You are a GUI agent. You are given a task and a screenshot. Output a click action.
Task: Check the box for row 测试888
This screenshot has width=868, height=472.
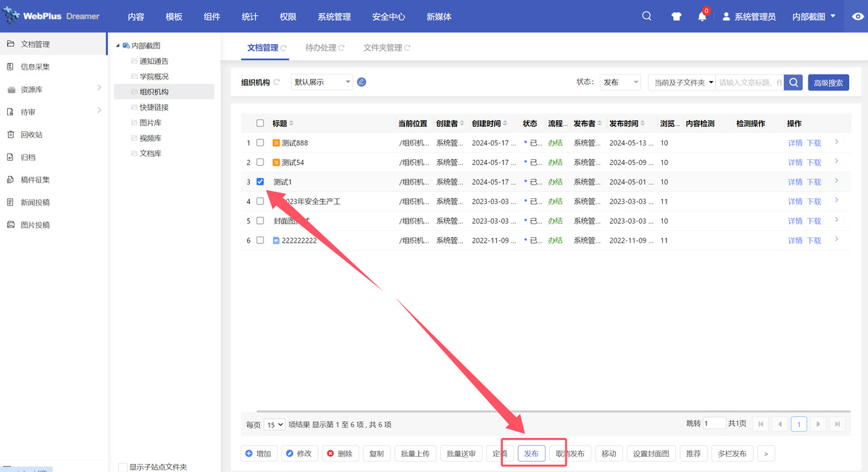click(260, 143)
